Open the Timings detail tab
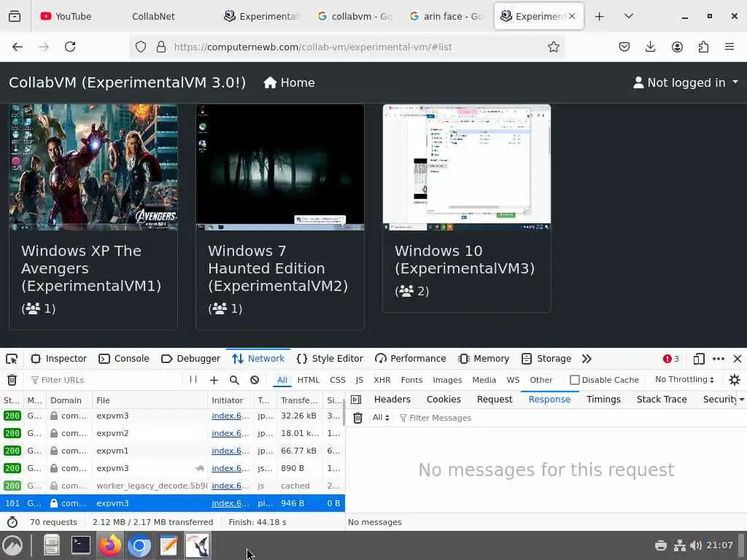 603,400
